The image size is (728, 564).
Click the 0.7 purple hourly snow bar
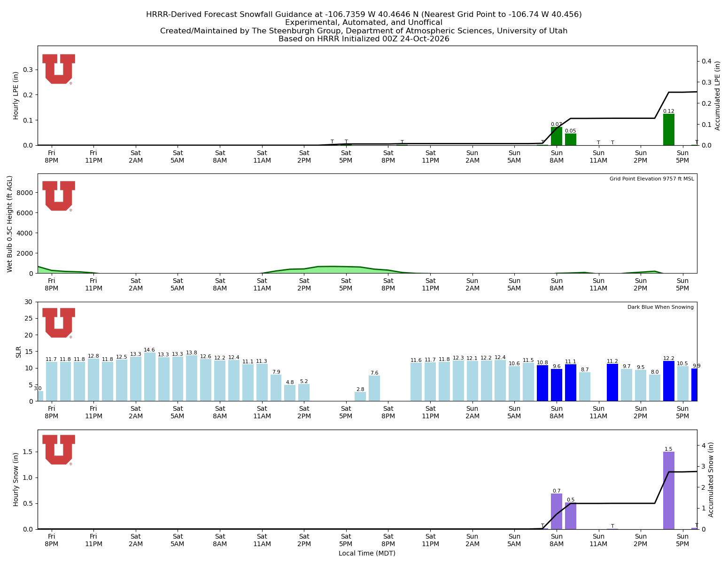pos(557,511)
